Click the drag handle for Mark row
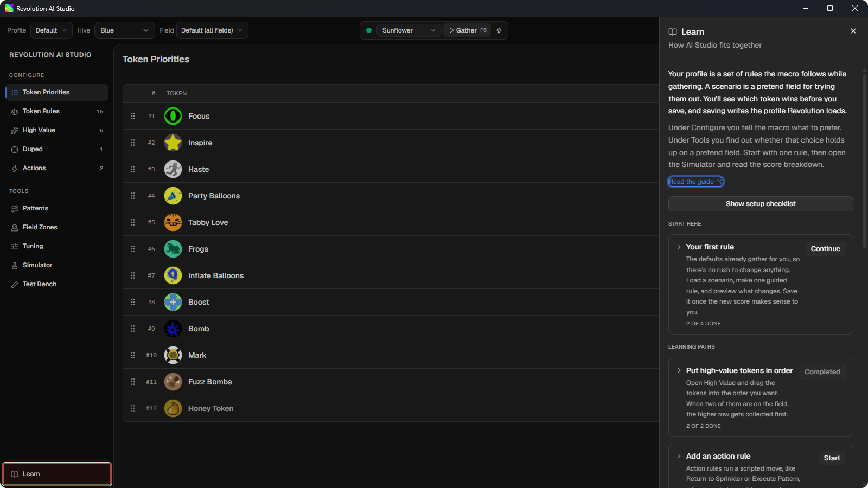This screenshot has height=488, width=868. (133, 355)
